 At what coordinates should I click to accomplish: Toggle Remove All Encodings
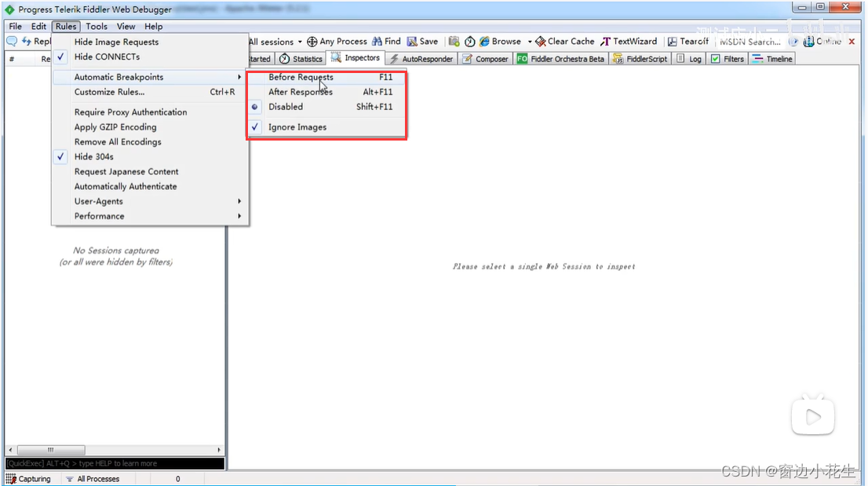click(150, 141)
